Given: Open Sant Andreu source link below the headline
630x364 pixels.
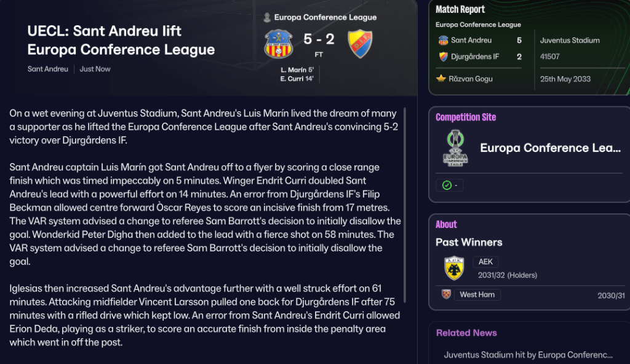Looking at the screenshot, I should (48, 69).
